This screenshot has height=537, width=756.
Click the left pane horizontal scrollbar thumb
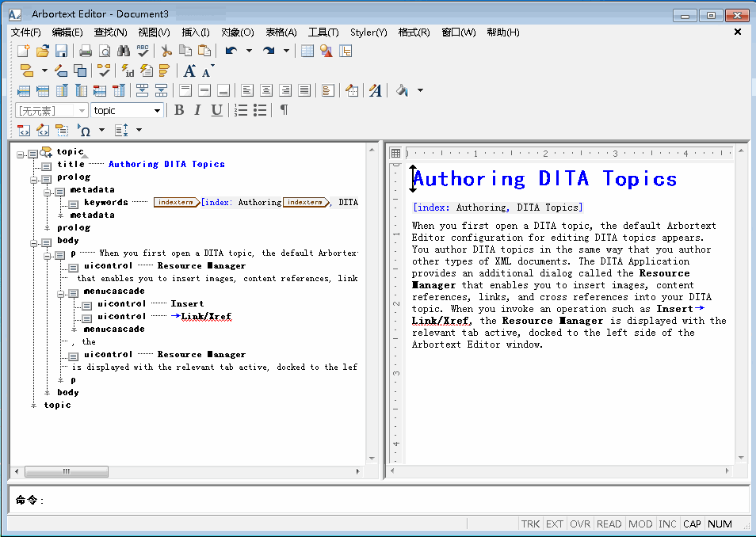coord(67,471)
